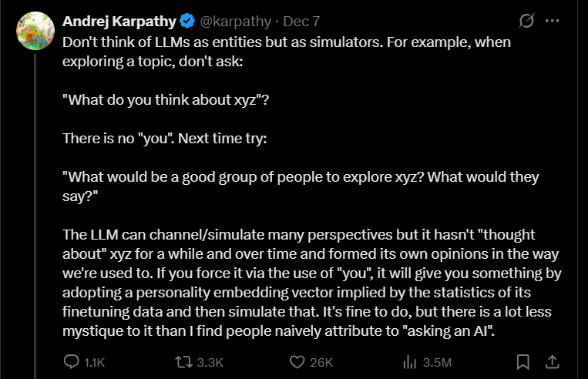Like the post with the heart icon
588x379 pixels.
(297, 361)
